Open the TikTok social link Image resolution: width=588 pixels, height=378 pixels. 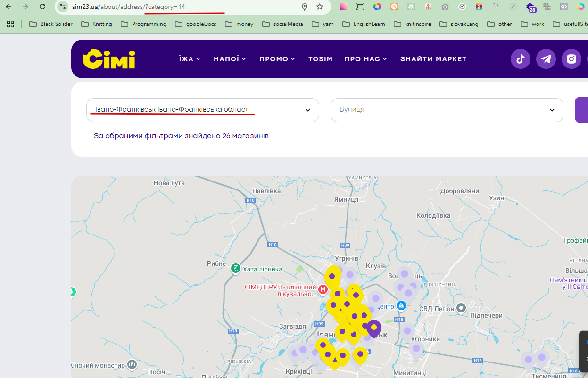tap(521, 59)
